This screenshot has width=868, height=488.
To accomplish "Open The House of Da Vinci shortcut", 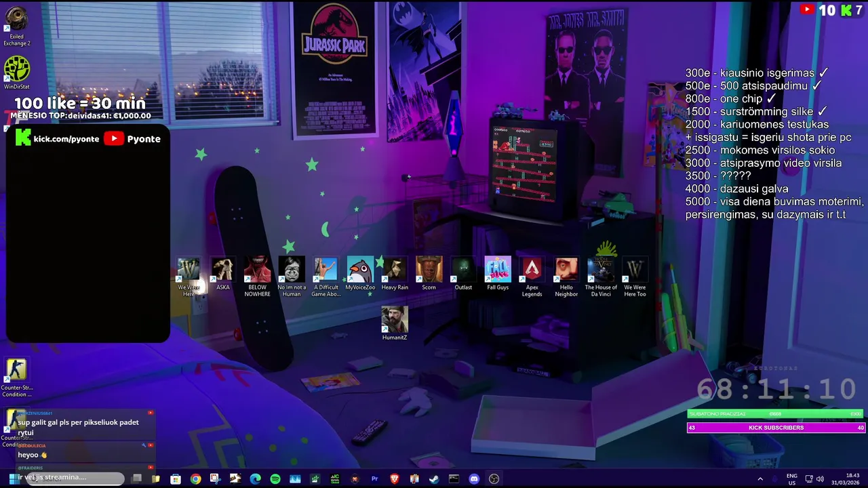I will [x=601, y=277].
